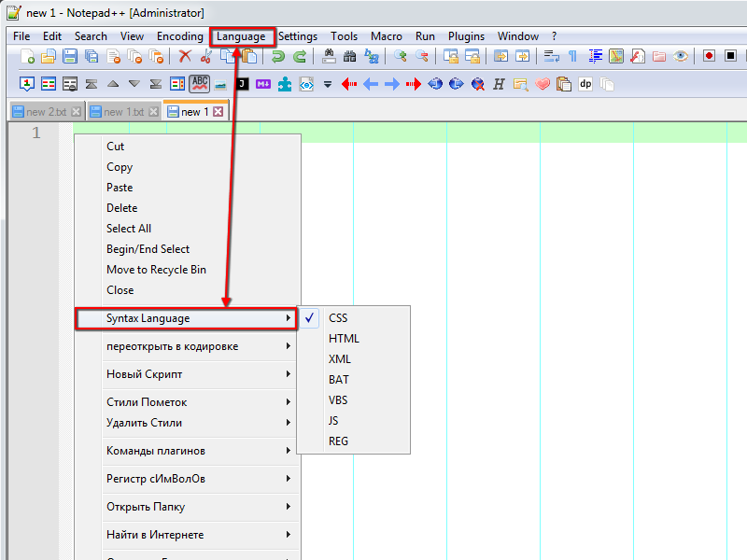The height and width of the screenshot is (560, 747).
Task: Click the red X icon in toolbar
Action: coord(185,56)
